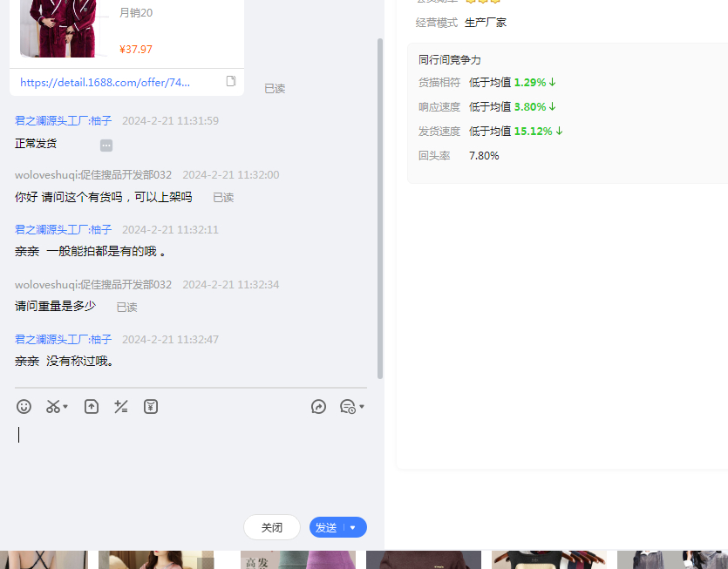Click the 同行间竞争力 heading
Viewport: 728px width, 569px height.
(449, 60)
